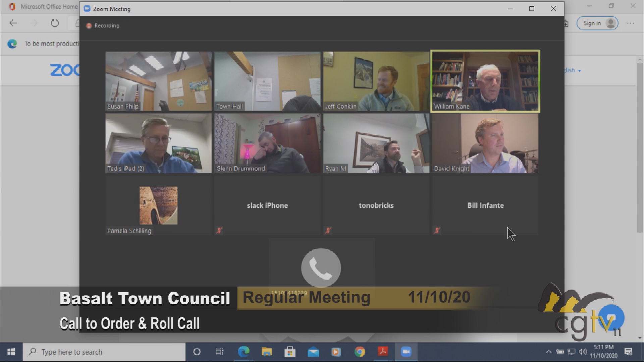Open the English language dropdown on Zoom page
The width and height of the screenshot is (644, 362).
coord(572,70)
